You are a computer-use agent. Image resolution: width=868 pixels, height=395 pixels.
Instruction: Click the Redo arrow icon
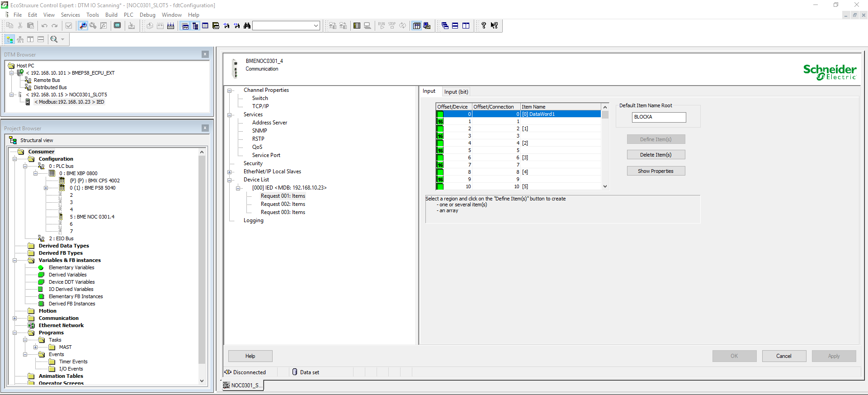tap(55, 26)
